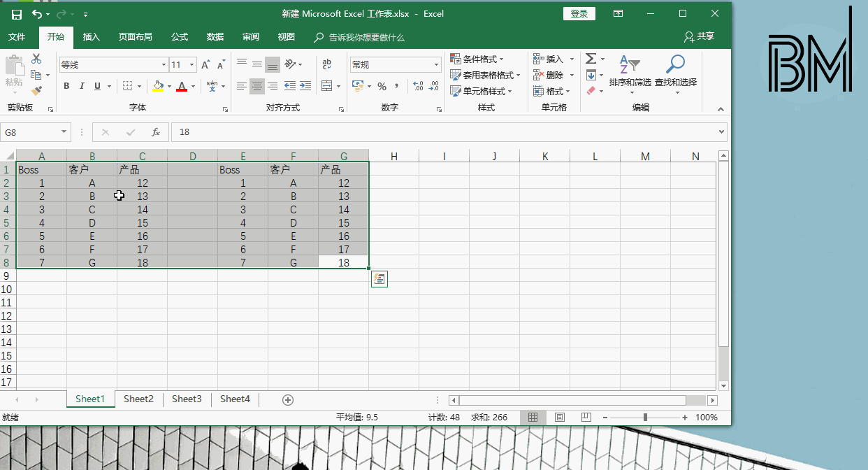Toggle Italic formatting
The width and height of the screenshot is (868, 470).
[x=82, y=86]
